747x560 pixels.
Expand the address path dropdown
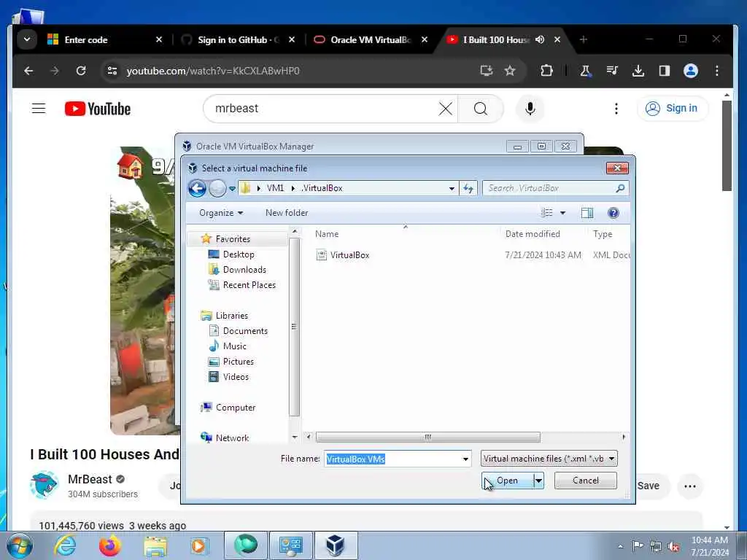[x=451, y=189]
